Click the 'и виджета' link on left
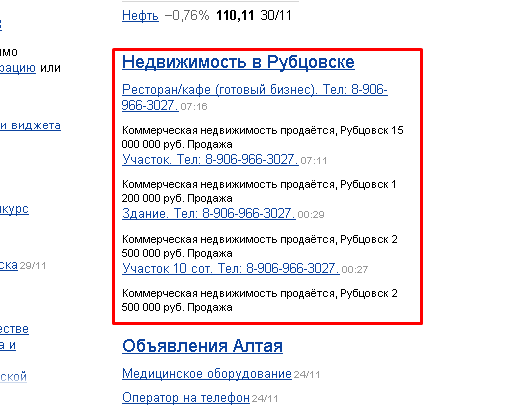514x405 pixels. pyautogui.click(x=30, y=125)
